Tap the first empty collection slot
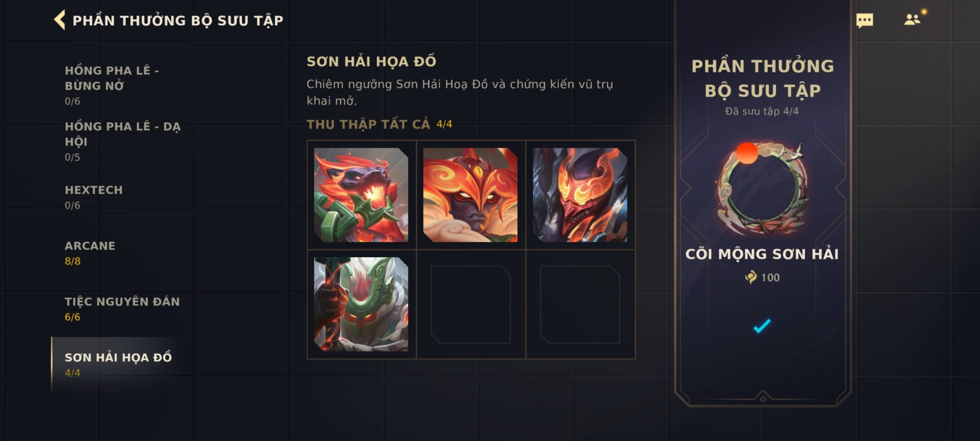This screenshot has width=980, height=441. coord(470,305)
